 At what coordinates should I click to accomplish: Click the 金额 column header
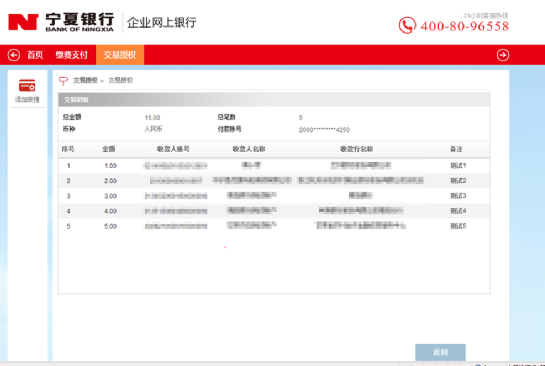pyautogui.click(x=109, y=149)
